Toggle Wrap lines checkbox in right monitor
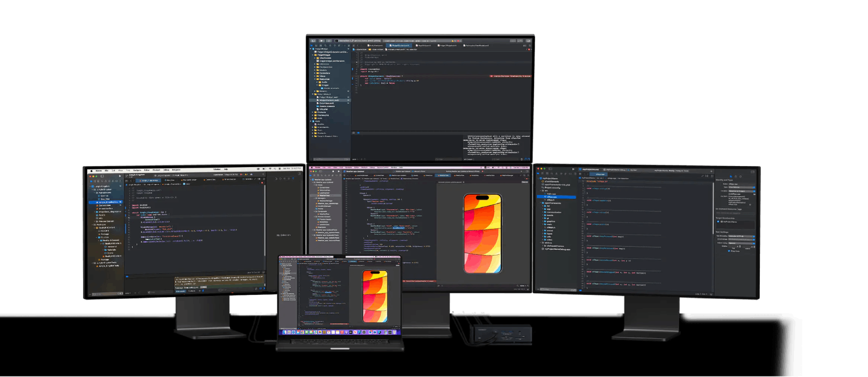Screen dimensions: 868x377 coord(729,251)
